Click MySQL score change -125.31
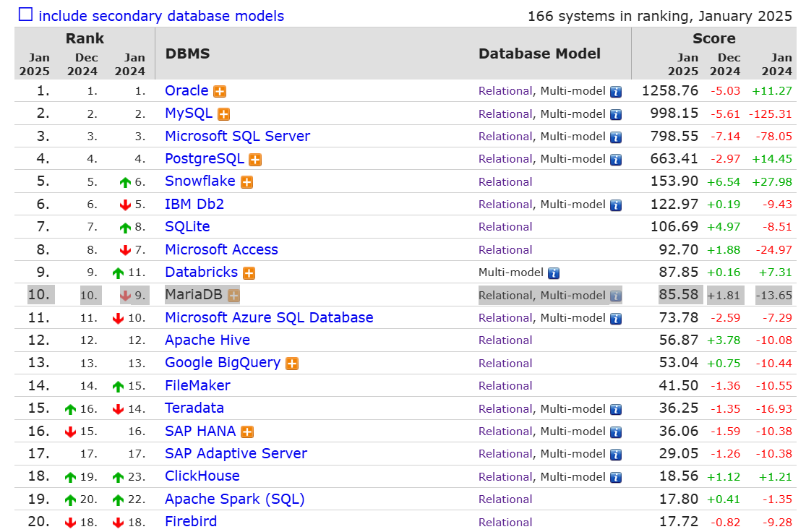The image size is (806, 532). click(771, 114)
